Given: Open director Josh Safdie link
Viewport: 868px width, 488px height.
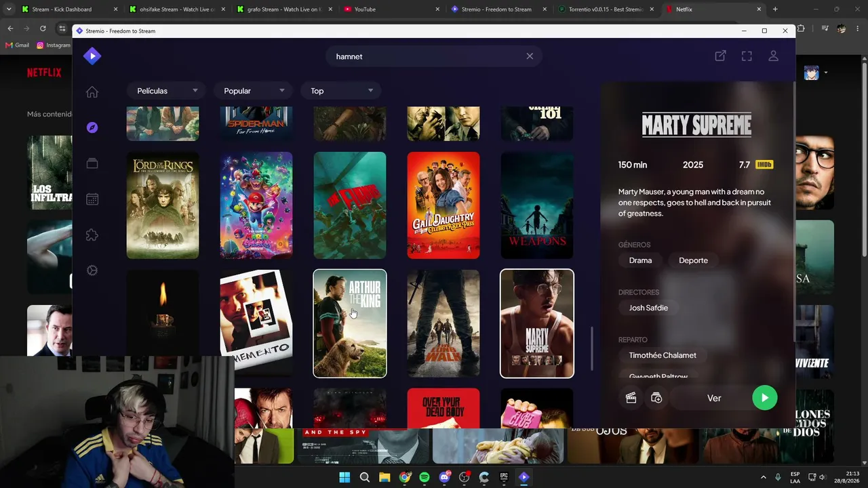Looking at the screenshot, I should (x=648, y=308).
